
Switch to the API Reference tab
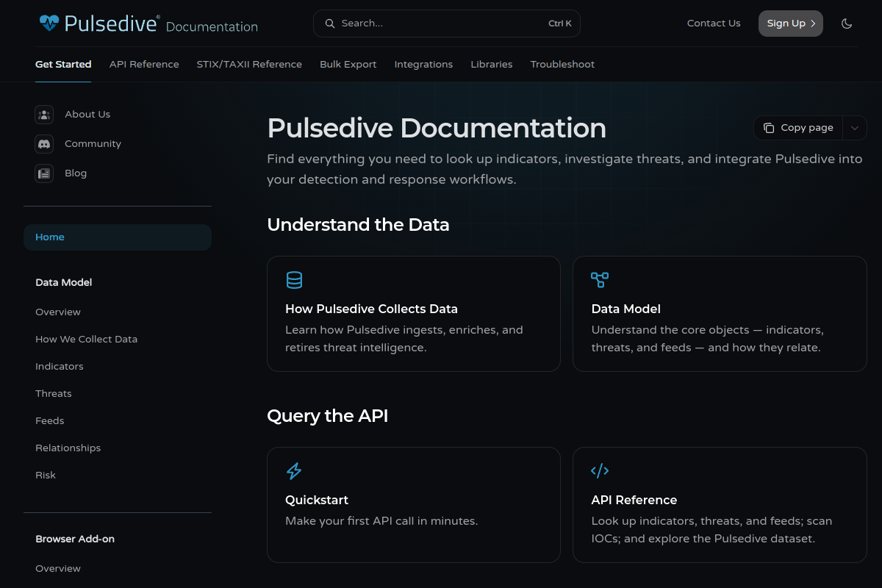[144, 65]
